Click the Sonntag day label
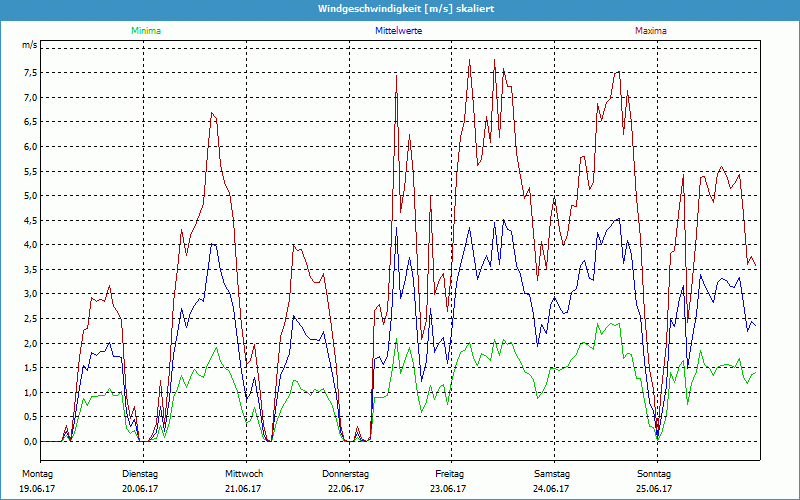 pos(654,474)
